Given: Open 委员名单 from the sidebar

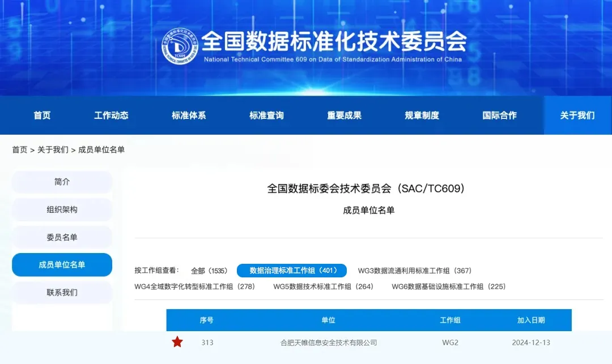Looking at the screenshot, I should coord(62,238).
